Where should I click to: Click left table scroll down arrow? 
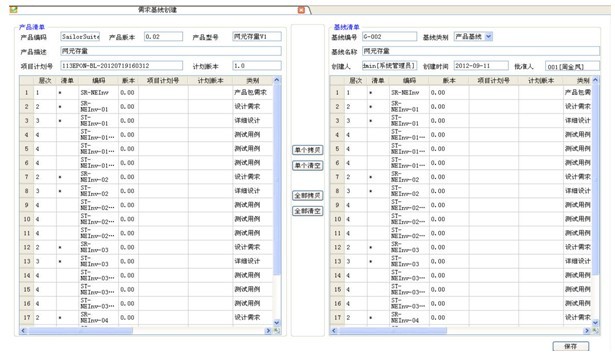click(277, 323)
